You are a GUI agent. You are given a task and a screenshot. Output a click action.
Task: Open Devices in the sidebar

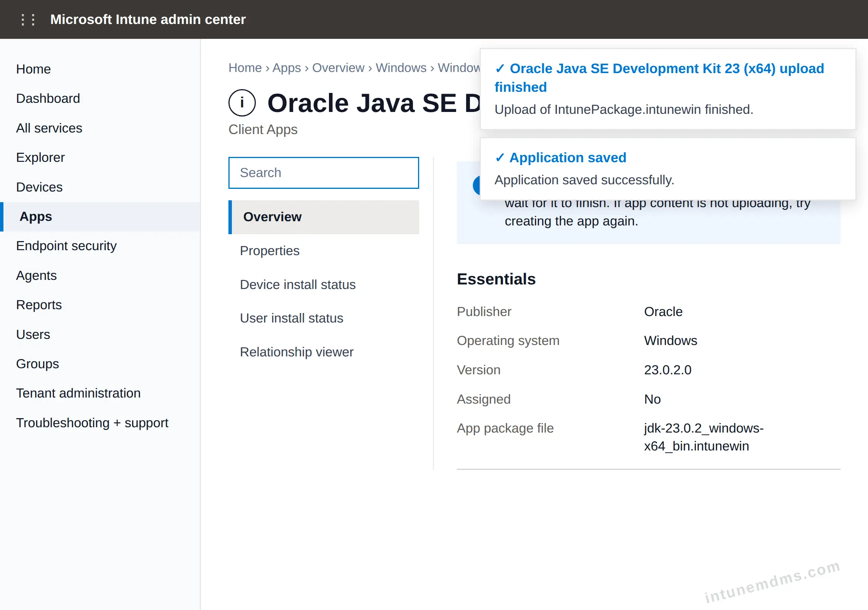pyautogui.click(x=39, y=187)
